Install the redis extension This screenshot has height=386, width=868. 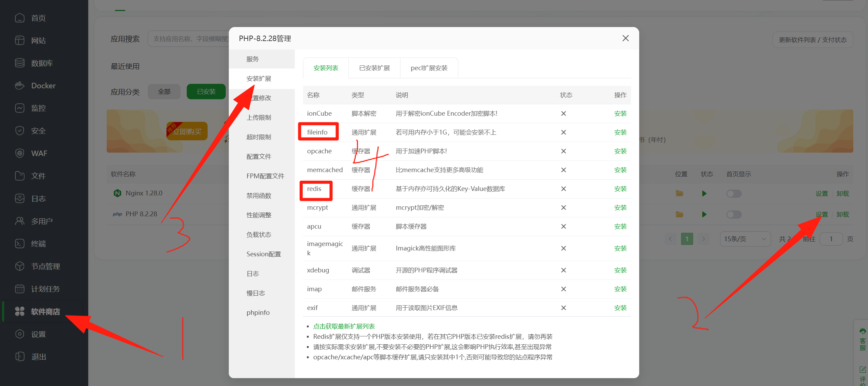tap(620, 189)
